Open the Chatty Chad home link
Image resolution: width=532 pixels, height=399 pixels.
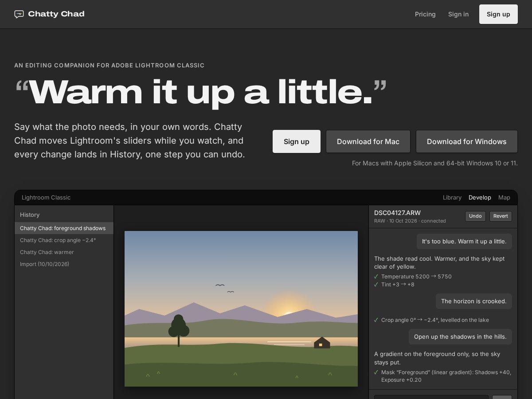(49, 14)
